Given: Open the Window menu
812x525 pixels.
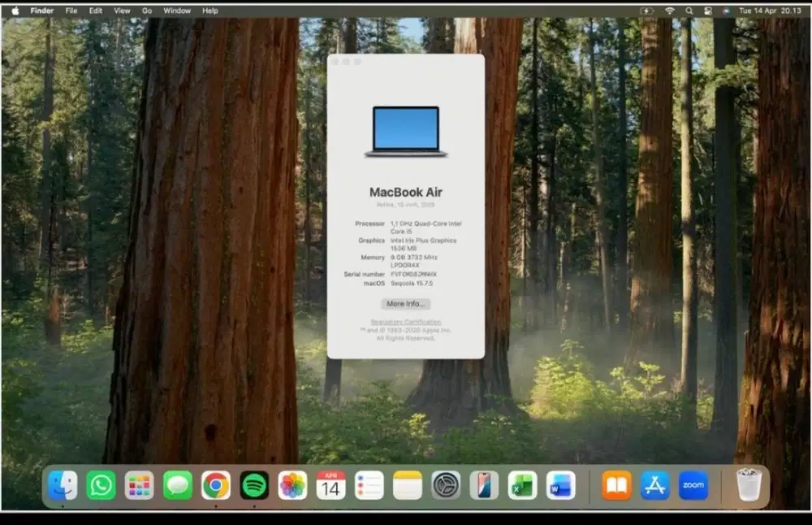Looking at the screenshot, I should [x=177, y=11].
